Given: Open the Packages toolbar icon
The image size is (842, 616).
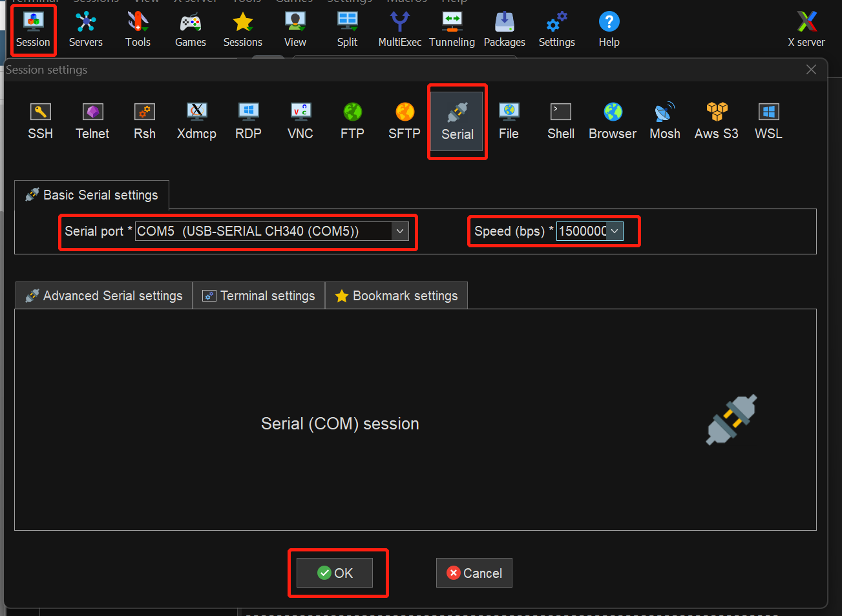Looking at the screenshot, I should pyautogui.click(x=505, y=30).
